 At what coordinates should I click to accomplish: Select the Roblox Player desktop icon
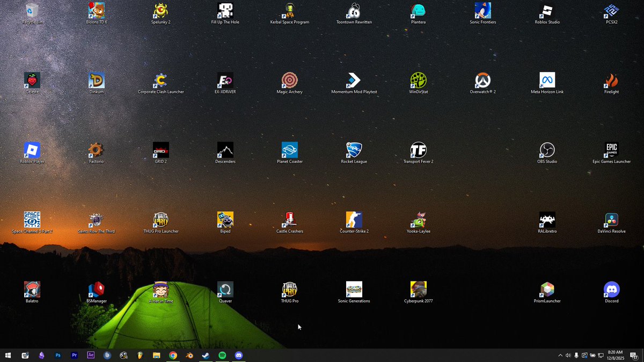(x=32, y=153)
